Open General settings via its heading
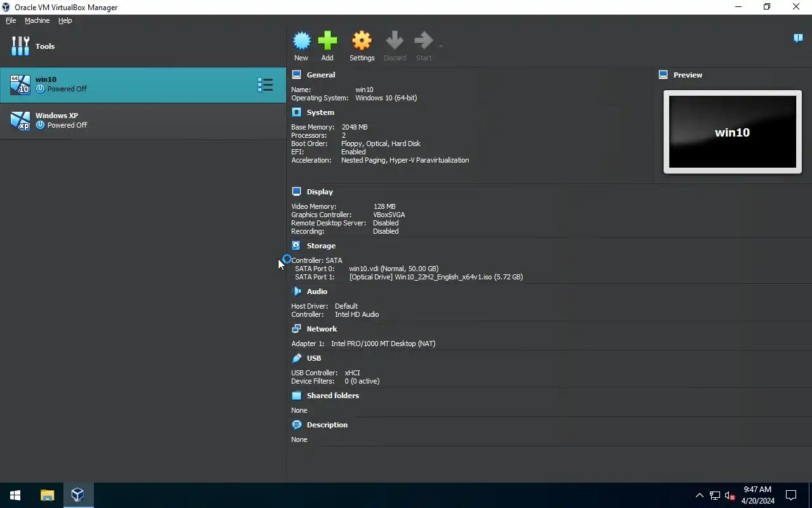The height and width of the screenshot is (508, 812). pos(321,75)
